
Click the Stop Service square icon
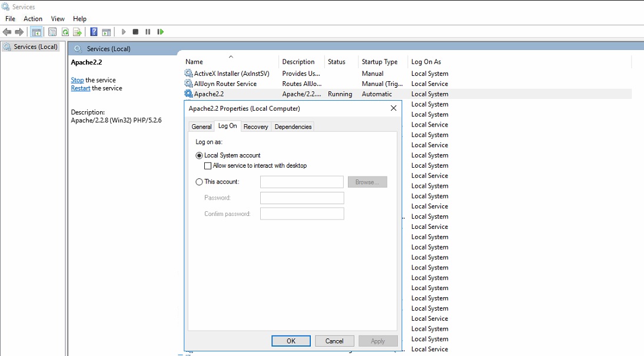pos(135,32)
